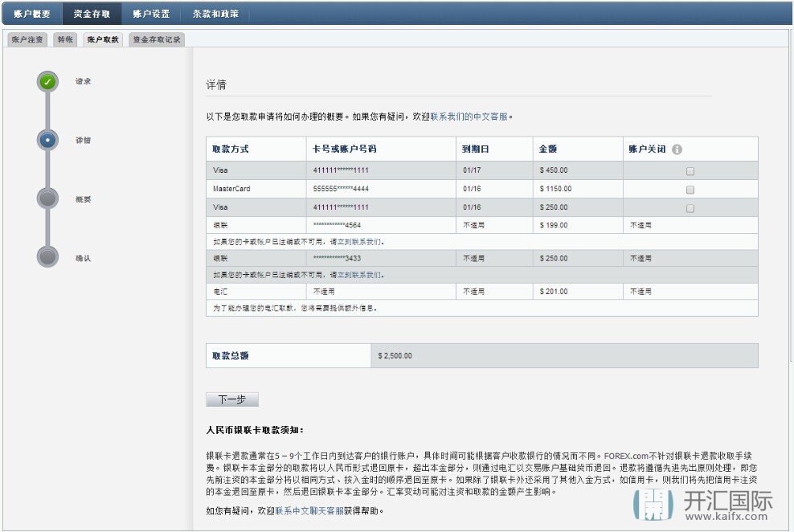The image size is (794, 532).
Task: Follow the 联系中文聊天客服 link
Action: point(309,510)
